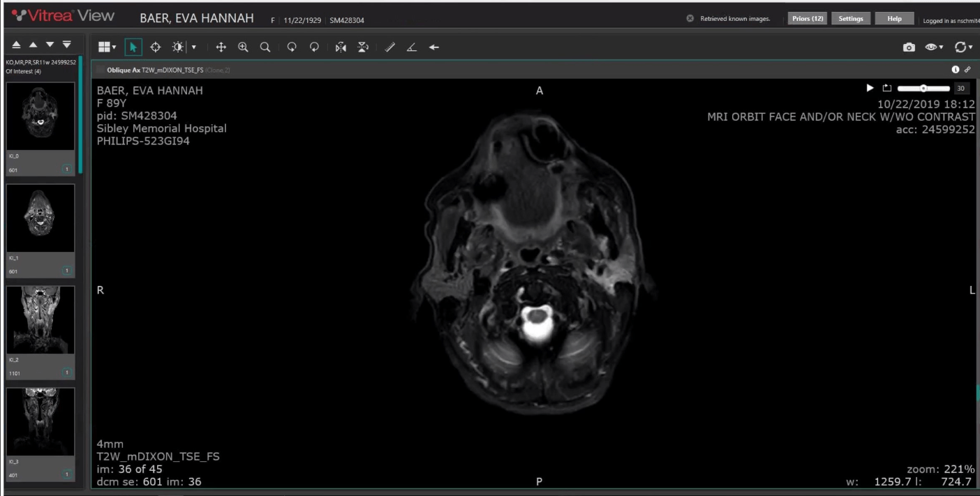Dismiss the Retrieved known images notice
Screen dimensions: 980x496
690,19
